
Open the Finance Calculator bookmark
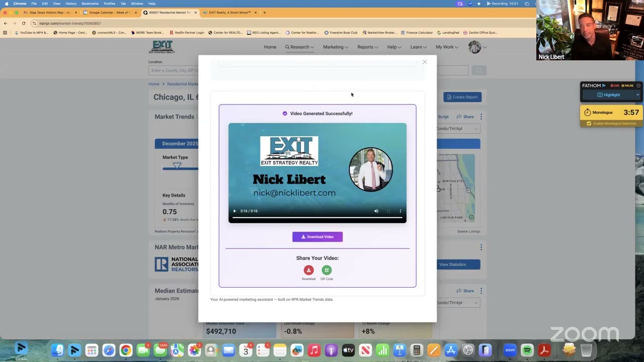tap(417, 33)
